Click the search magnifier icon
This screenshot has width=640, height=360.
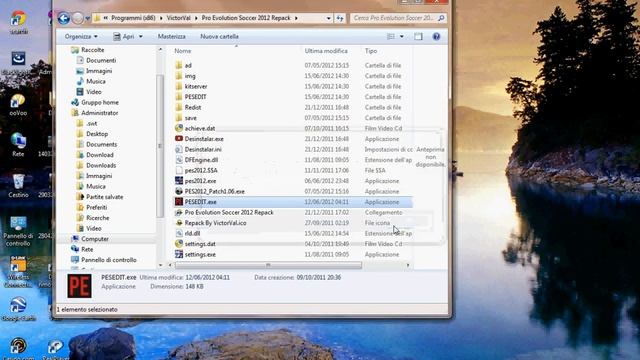coord(441,18)
